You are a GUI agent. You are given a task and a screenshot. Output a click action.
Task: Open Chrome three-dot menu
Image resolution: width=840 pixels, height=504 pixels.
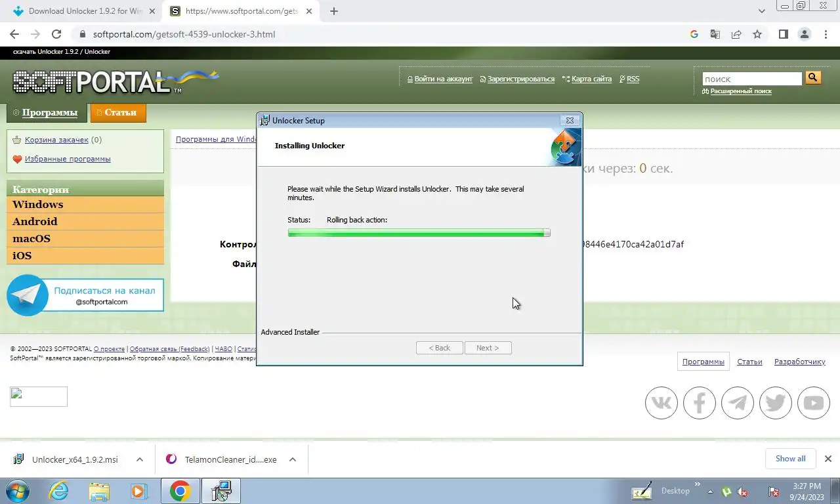(x=824, y=34)
